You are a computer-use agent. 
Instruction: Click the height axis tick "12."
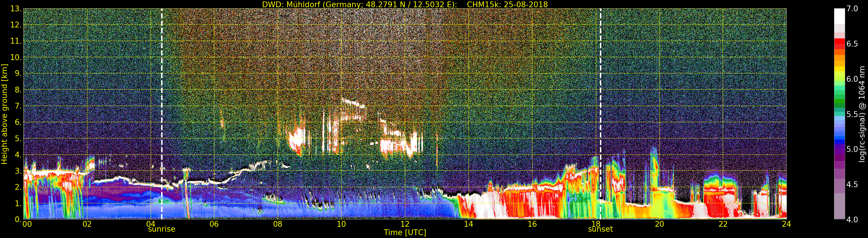16,25
